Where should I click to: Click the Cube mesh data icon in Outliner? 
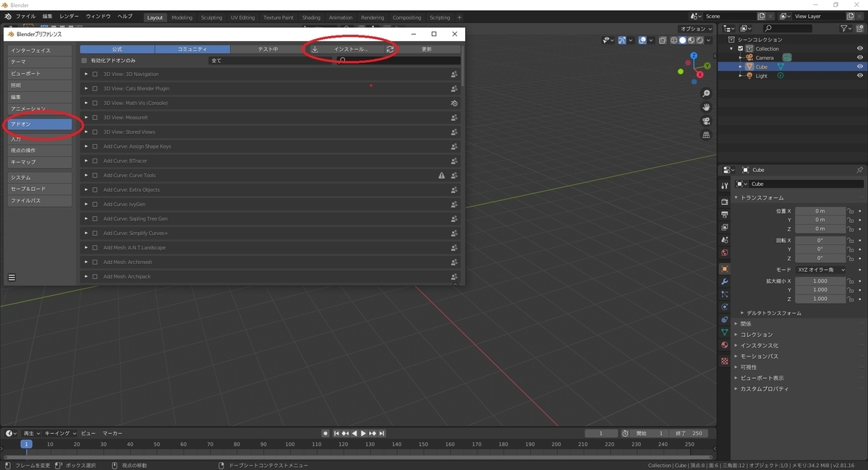(780, 67)
